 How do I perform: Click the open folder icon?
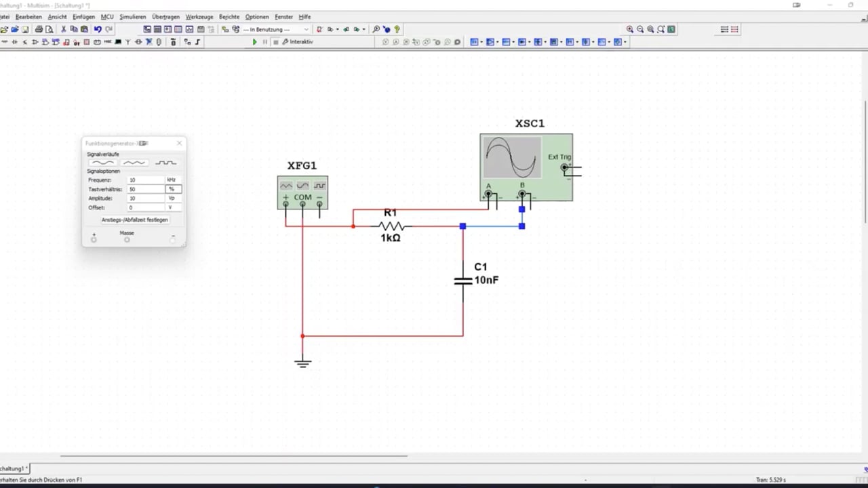point(4,29)
